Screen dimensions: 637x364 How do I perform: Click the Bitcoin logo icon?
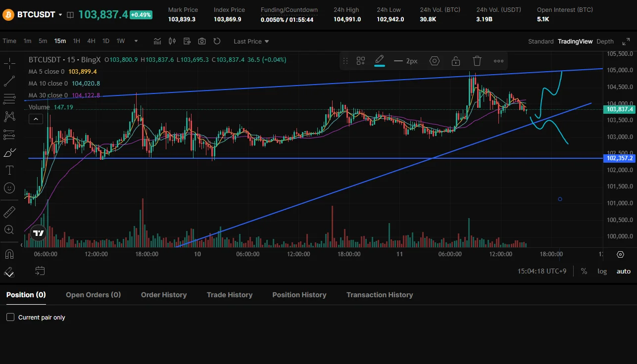8,14
